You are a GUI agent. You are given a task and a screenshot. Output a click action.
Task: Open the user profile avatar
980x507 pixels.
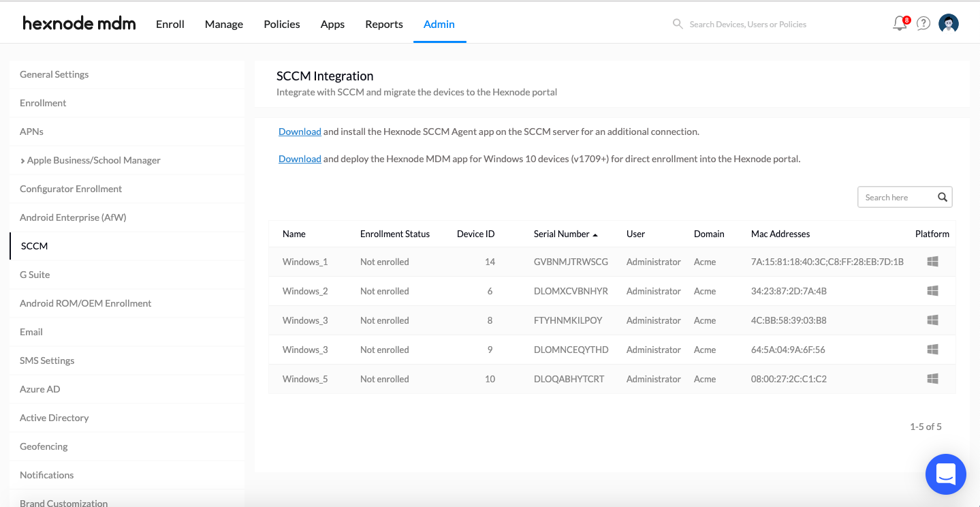949,23
